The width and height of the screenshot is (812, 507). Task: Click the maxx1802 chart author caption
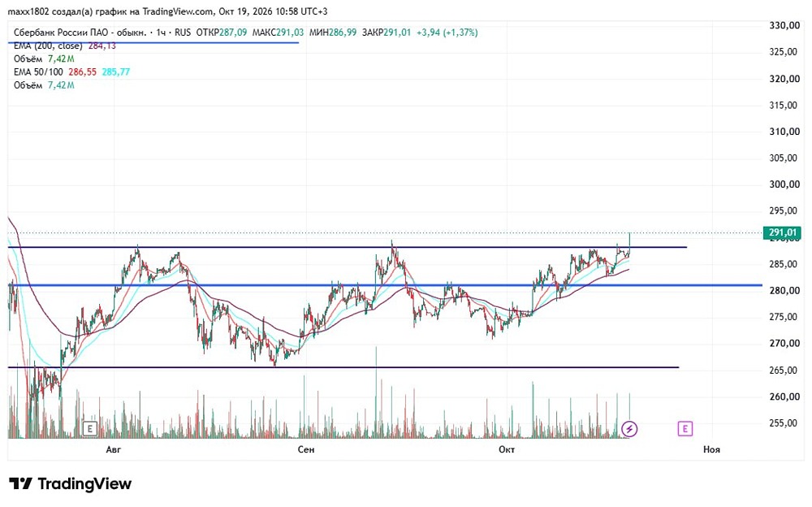pos(167,11)
